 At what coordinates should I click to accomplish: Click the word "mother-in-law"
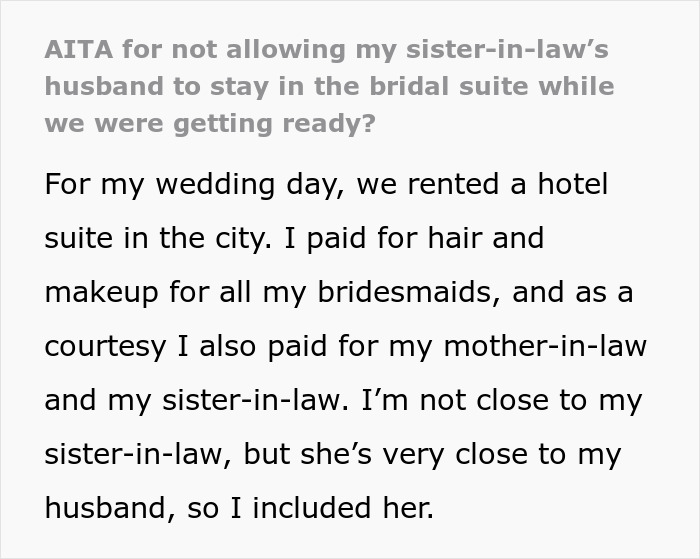pyautogui.click(x=544, y=347)
